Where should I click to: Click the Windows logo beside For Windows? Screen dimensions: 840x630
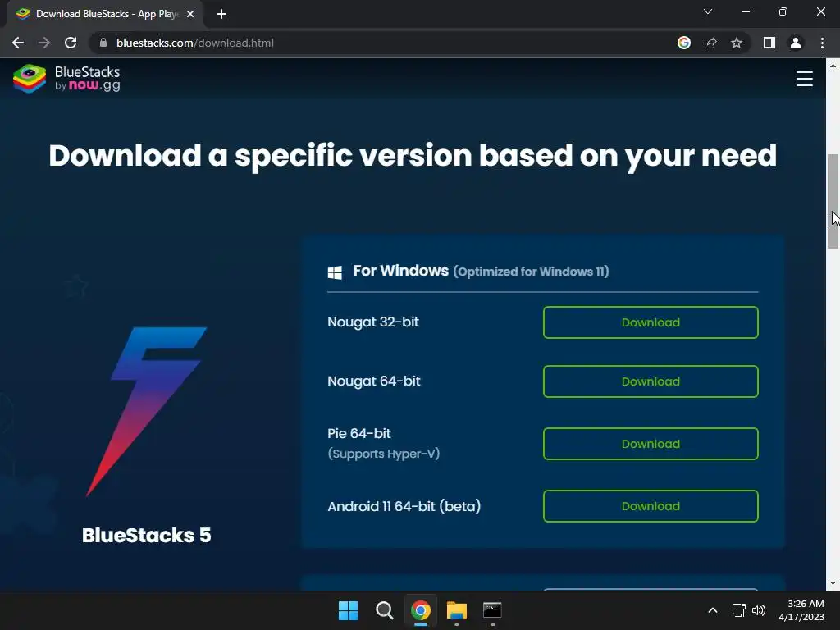pyautogui.click(x=335, y=272)
